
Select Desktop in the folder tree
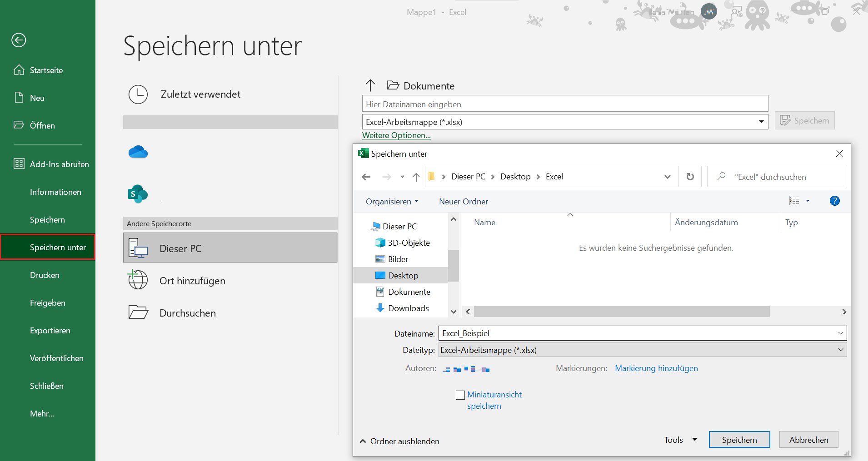coord(400,275)
